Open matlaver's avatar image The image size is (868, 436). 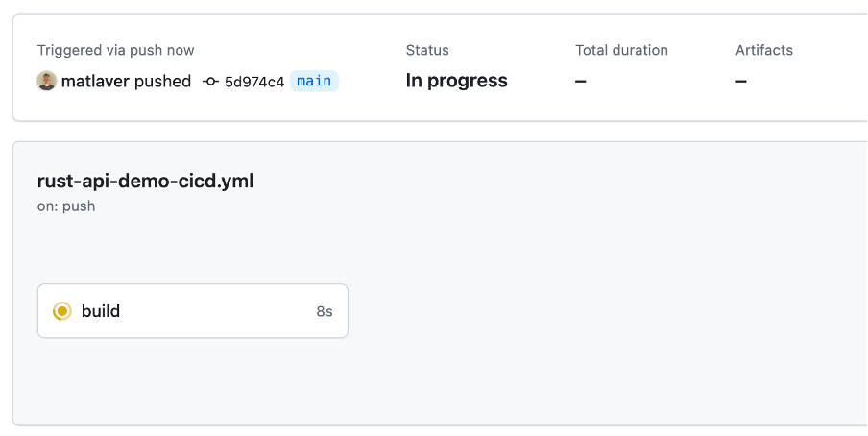coord(46,81)
